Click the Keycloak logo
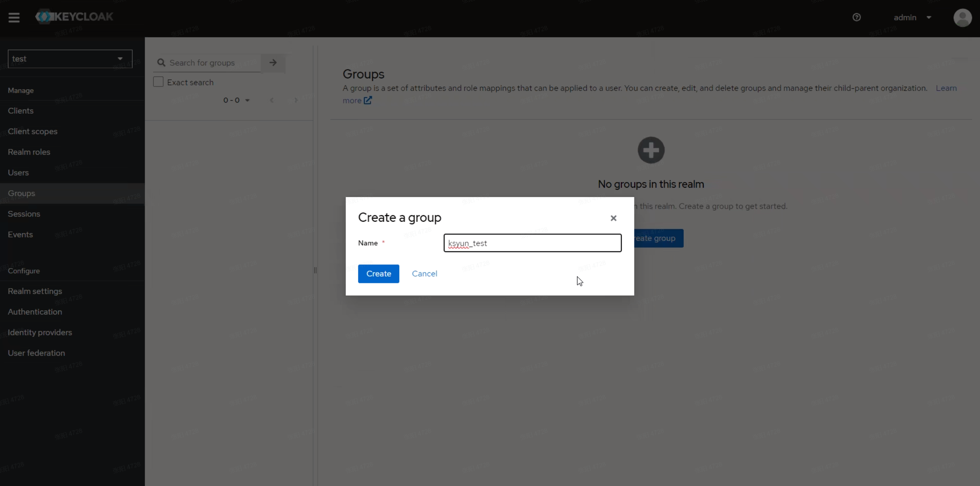The height and width of the screenshot is (486, 980). pos(75,17)
